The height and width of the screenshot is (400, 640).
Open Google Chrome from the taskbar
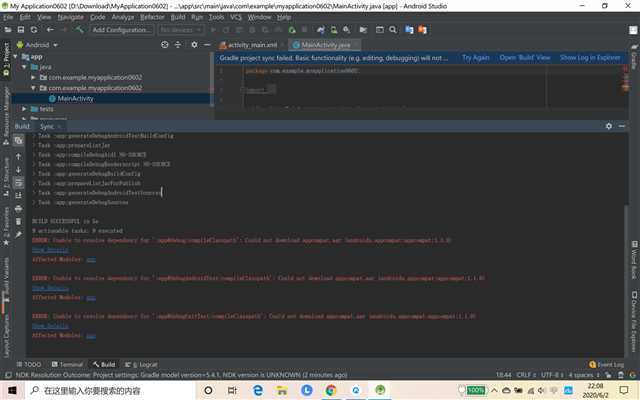click(x=331, y=391)
